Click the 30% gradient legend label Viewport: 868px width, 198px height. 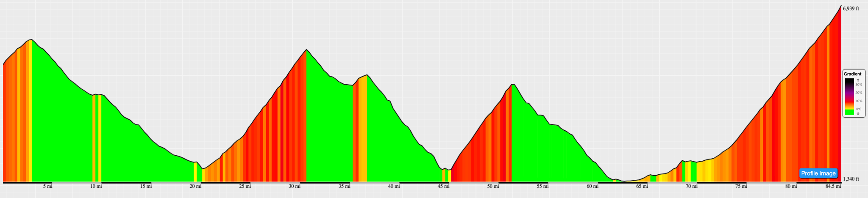(x=859, y=85)
